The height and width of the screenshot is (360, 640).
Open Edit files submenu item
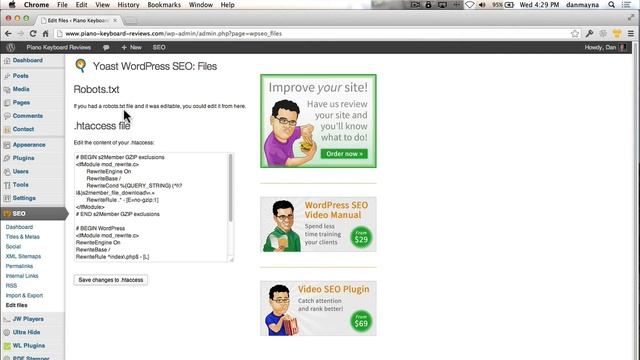tap(16, 305)
